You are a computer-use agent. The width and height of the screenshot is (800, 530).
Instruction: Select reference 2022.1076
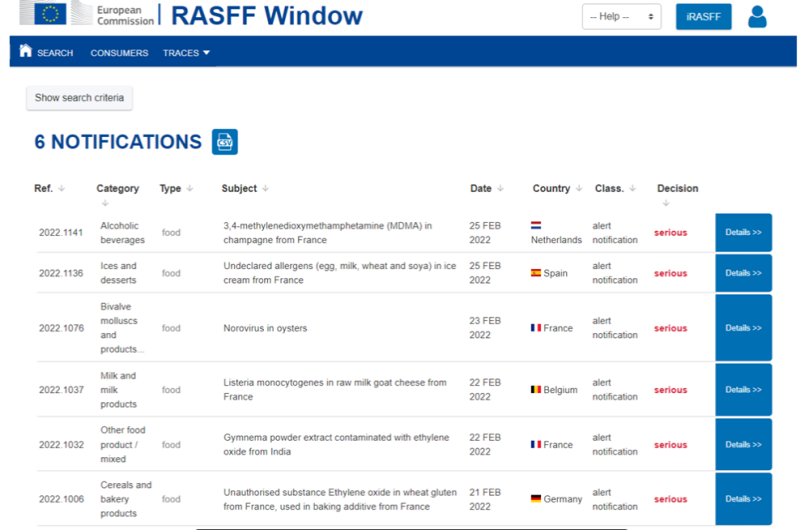[x=61, y=328]
